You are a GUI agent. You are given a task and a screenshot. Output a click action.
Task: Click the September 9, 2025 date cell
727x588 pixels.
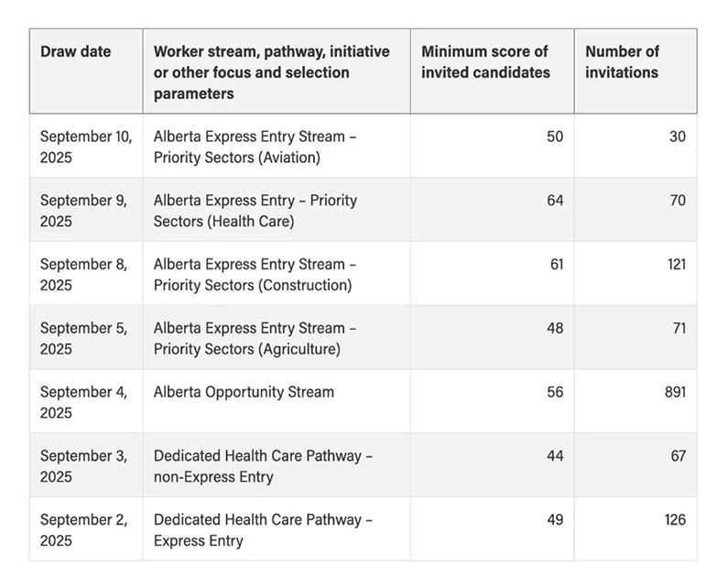[83, 210]
